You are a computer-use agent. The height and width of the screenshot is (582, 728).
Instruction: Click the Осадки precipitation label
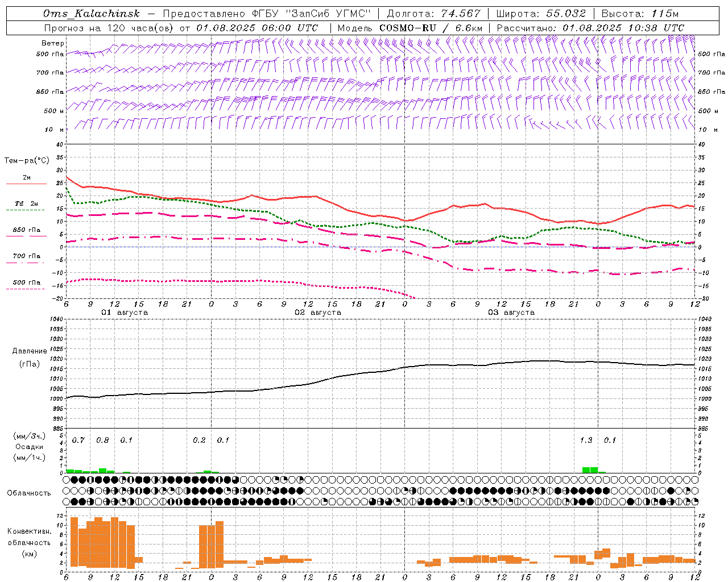point(30,447)
